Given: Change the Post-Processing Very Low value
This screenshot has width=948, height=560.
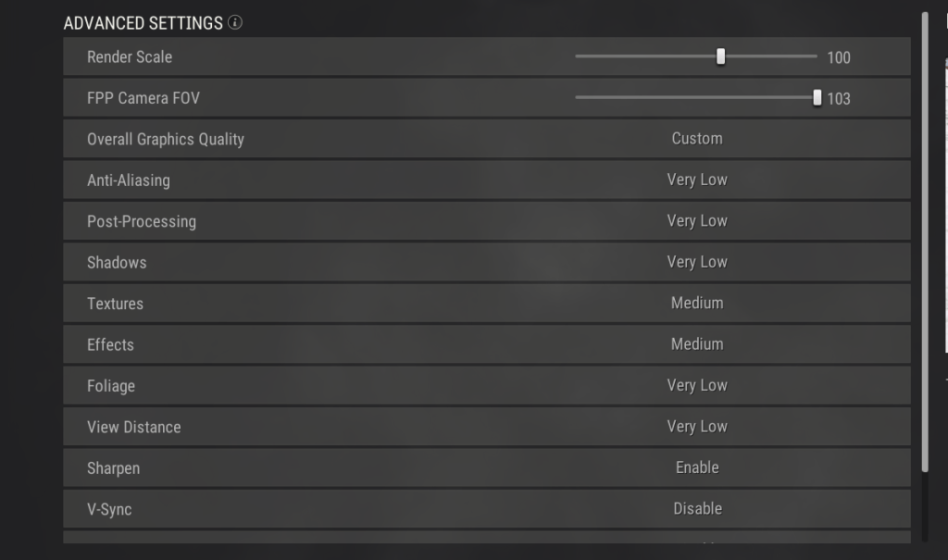Looking at the screenshot, I should 697,220.
